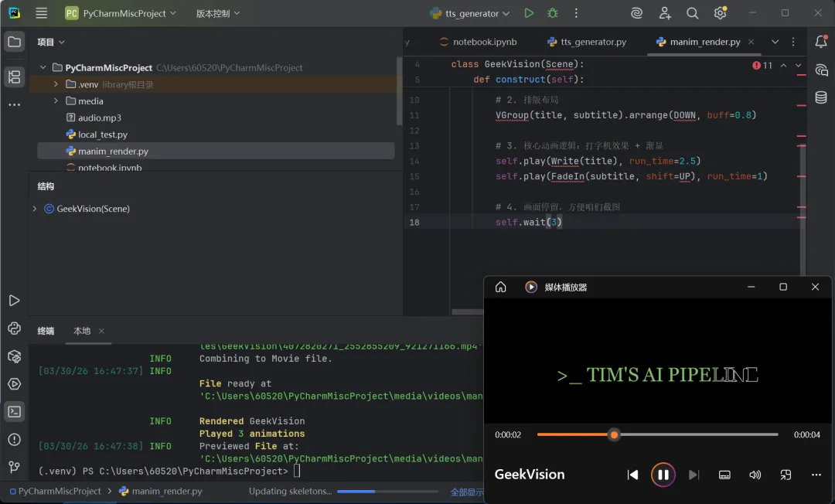835x504 pixels.
Task: Open AI chat icon in right sidebar
Action: click(x=821, y=70)
